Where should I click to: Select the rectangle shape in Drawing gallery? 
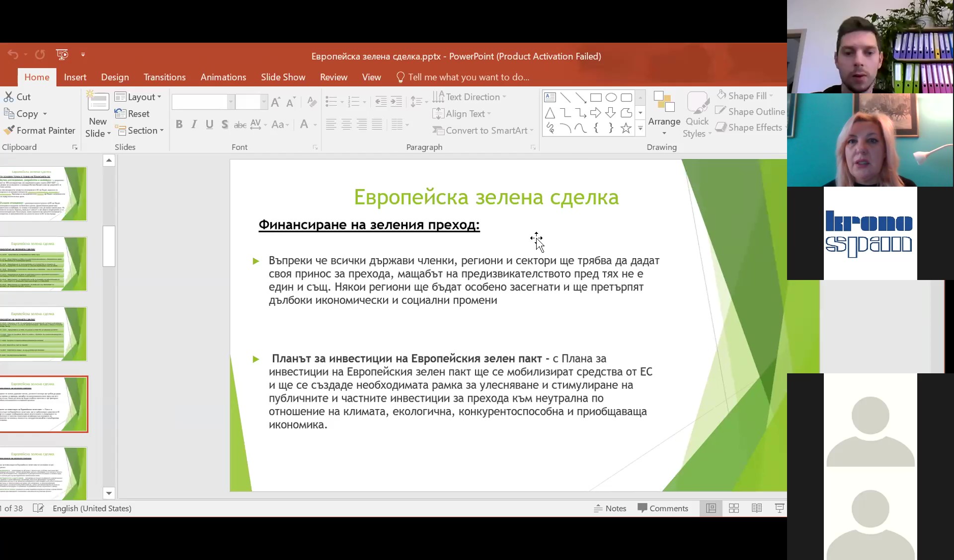[596, 98]
